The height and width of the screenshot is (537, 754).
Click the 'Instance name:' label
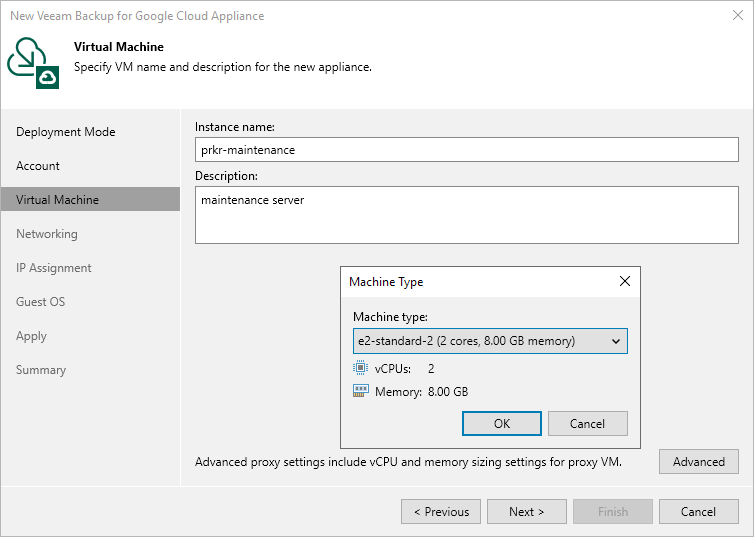pos(235,127)
